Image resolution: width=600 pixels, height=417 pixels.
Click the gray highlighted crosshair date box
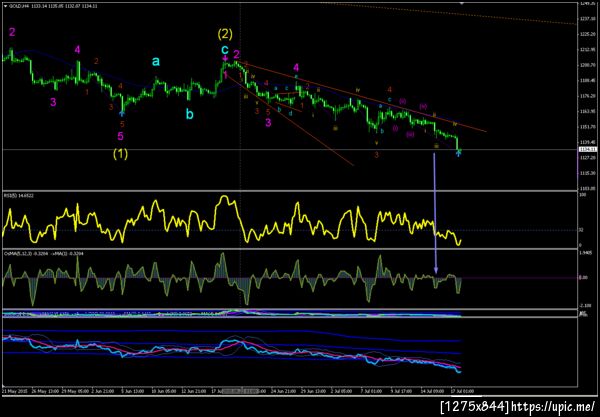point(240,391)
